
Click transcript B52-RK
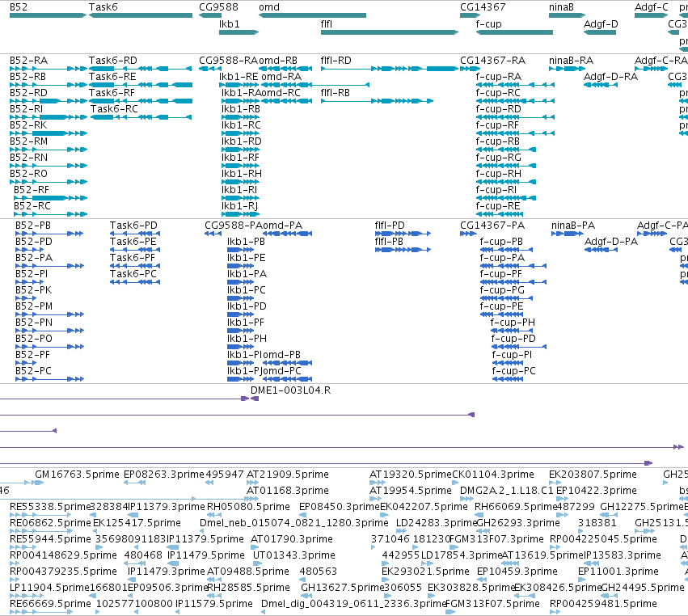pyautogui.click(x=28, y=125)
